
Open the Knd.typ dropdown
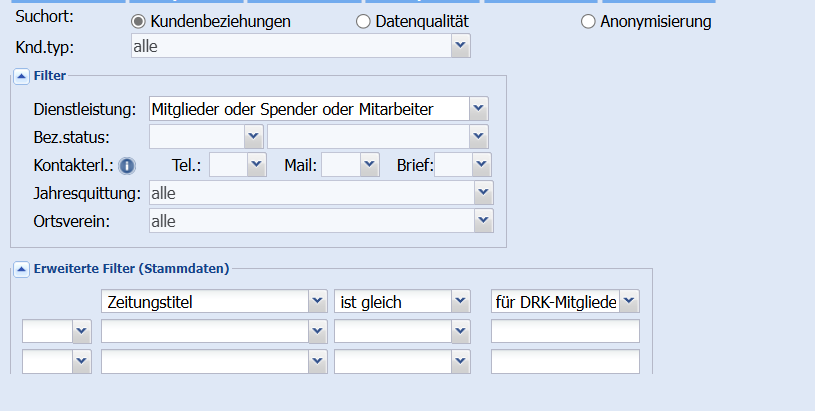[460, 45]
